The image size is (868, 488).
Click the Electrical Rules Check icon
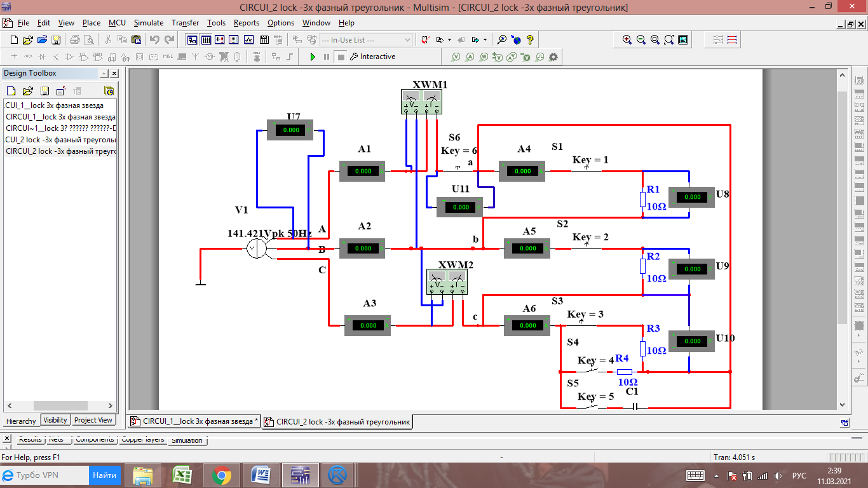(x=426, y=40)
